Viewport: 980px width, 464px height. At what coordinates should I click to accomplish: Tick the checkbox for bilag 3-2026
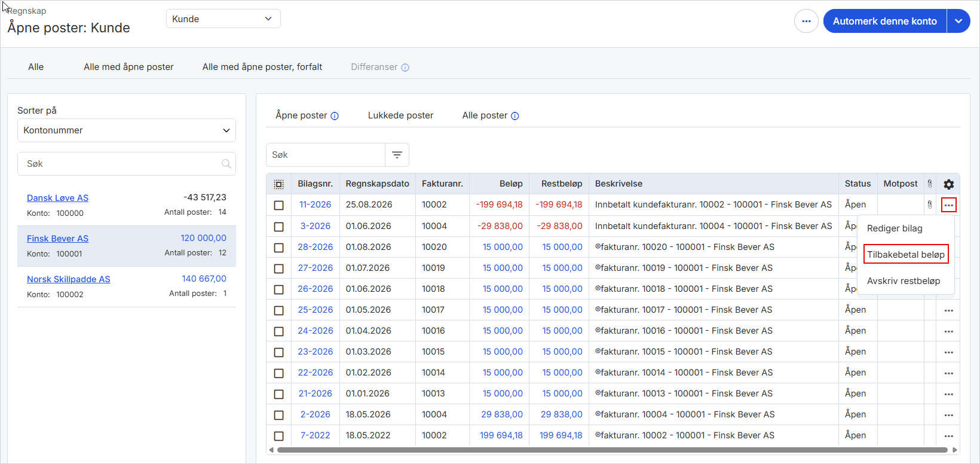point(278,227)
